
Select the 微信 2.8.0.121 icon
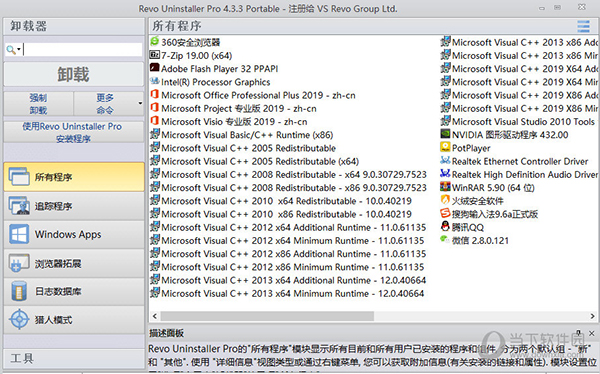coord(445,240)
